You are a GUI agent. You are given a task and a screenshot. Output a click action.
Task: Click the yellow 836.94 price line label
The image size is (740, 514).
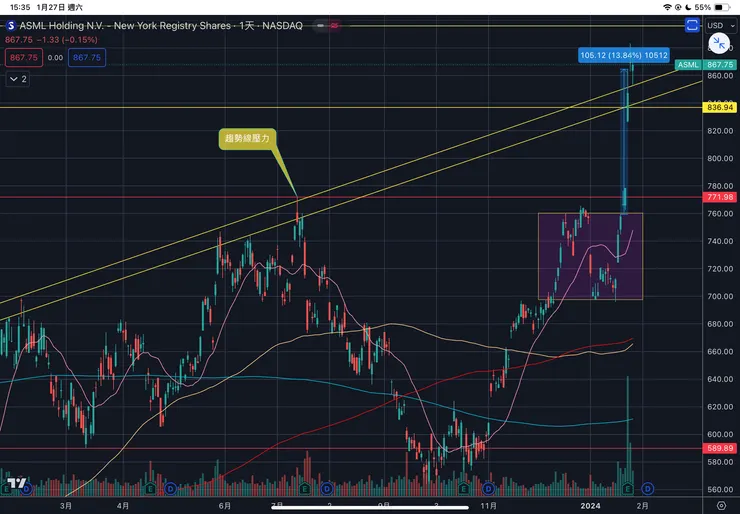pos(720,108)
